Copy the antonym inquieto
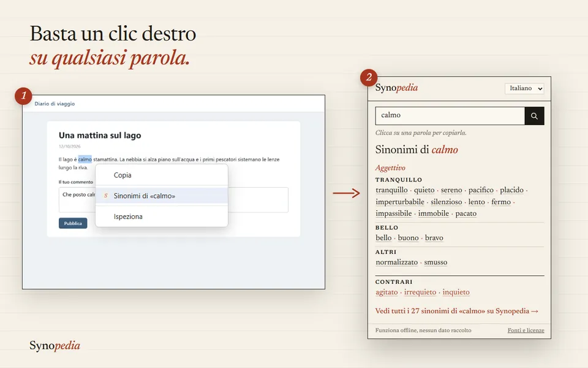Viewport: 588px width, 368px height. 456,292
